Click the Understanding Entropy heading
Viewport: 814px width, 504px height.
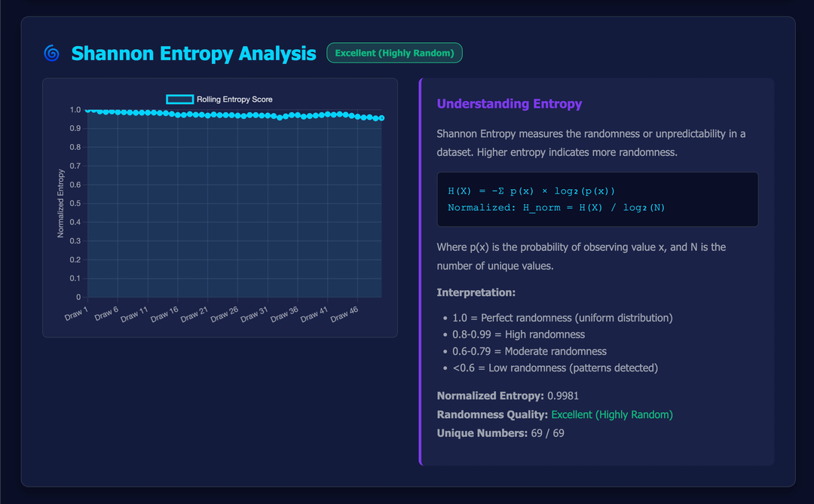pyautogui.click(x=510, y=104)
